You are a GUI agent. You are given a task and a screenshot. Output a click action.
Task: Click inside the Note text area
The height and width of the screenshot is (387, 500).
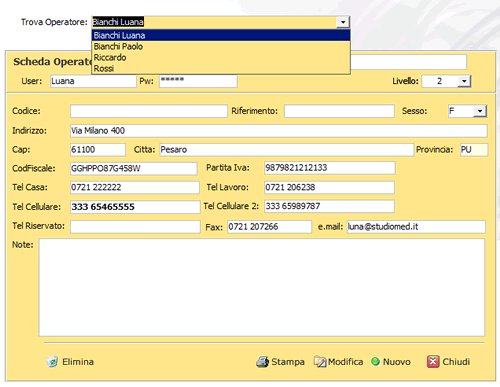pyautogui.click(x=262, y=287)
